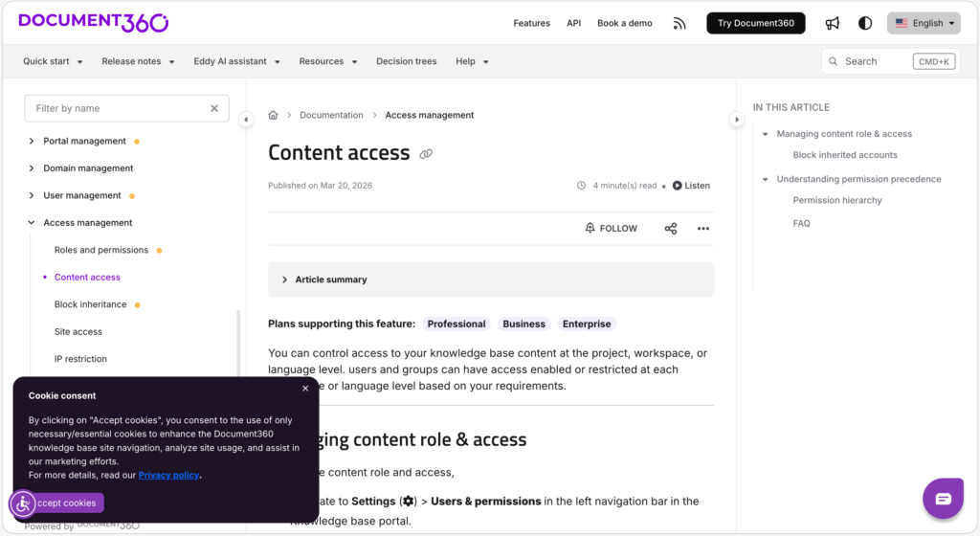Click the home breadcrumb icon

[274, 115]
